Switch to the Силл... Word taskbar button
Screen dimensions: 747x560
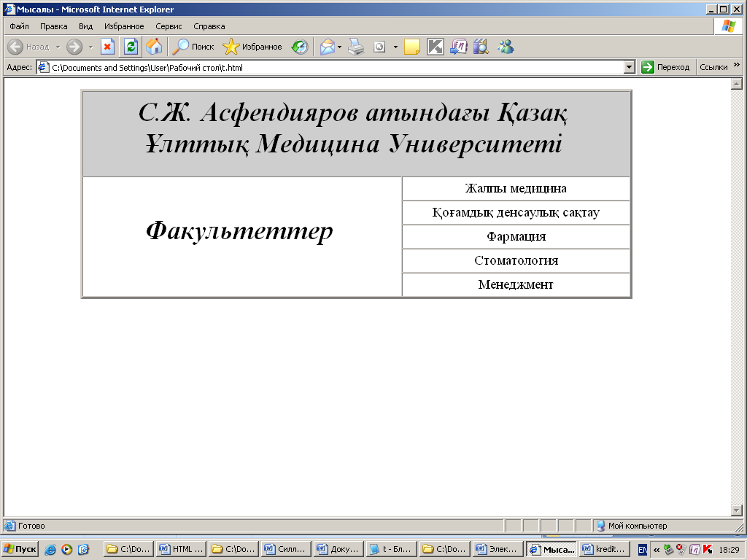coord(286,549)
